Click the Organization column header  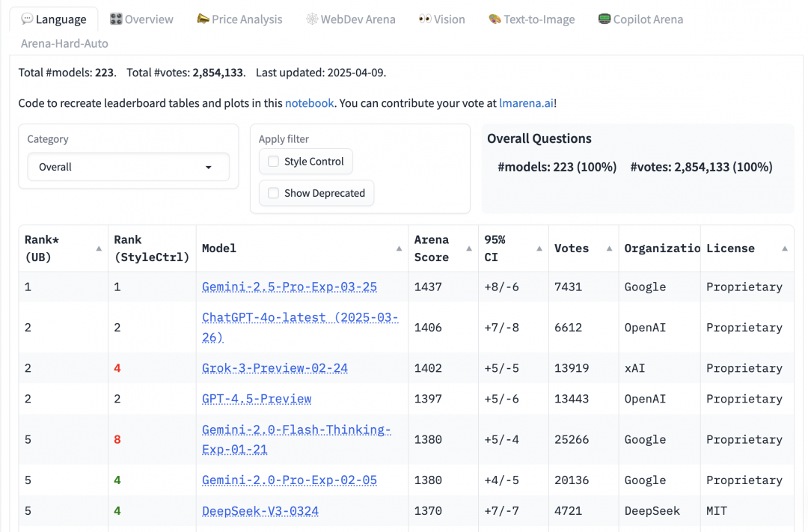[x=661, y=248]
